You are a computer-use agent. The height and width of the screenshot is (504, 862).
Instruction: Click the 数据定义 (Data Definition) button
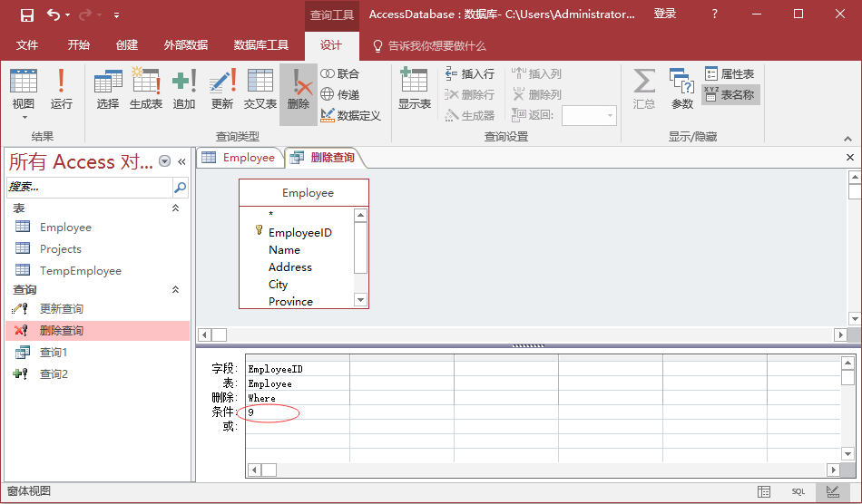pos(351,115)
